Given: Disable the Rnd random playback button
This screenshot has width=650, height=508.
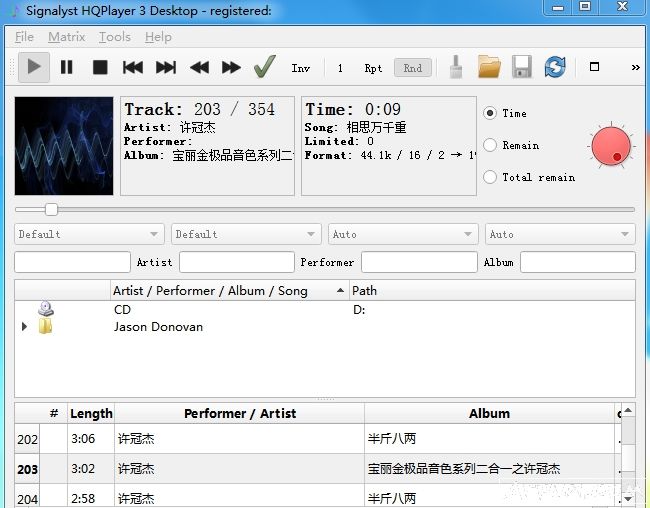Looking at the screenshot, I should coord(412,68).
